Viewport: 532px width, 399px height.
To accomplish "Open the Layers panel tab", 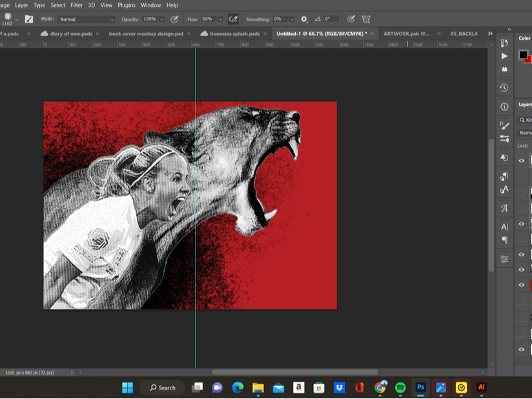I will (525, 105).
